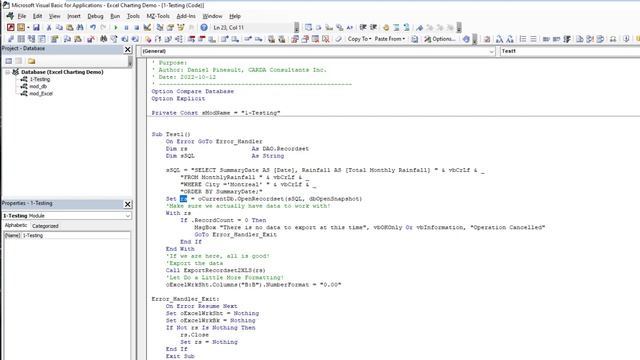Viewport: 640px width, 360px height.
Task: Open the Window menu
Action: pos(212,16)
